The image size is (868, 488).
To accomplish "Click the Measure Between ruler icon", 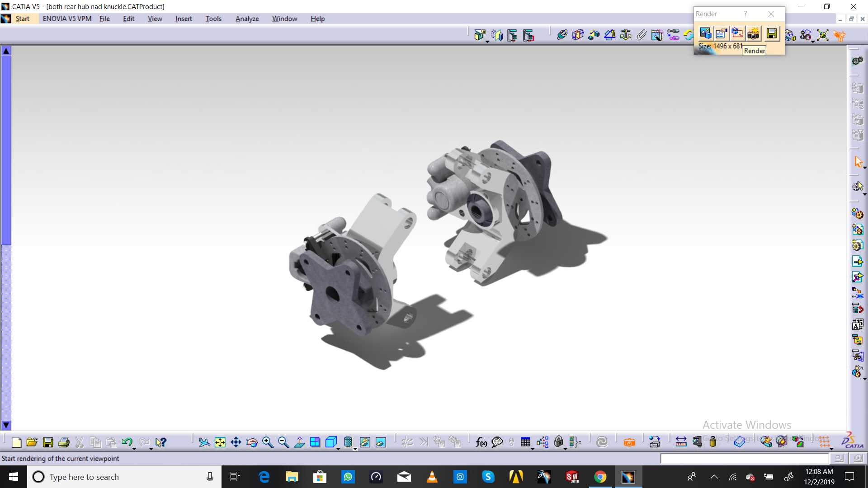I will point(681,442).
